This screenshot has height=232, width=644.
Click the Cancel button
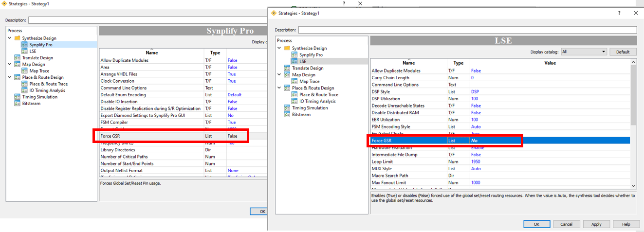[566, 224]
